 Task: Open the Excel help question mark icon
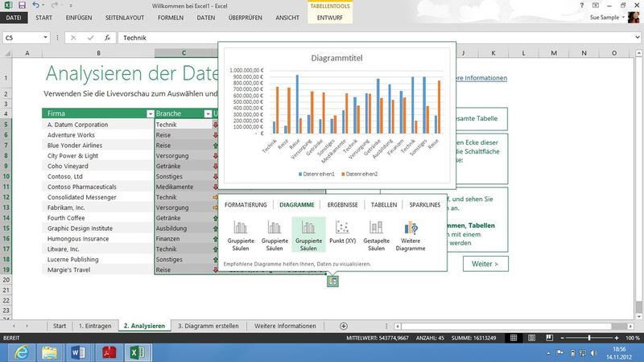[x=581, y=6]
